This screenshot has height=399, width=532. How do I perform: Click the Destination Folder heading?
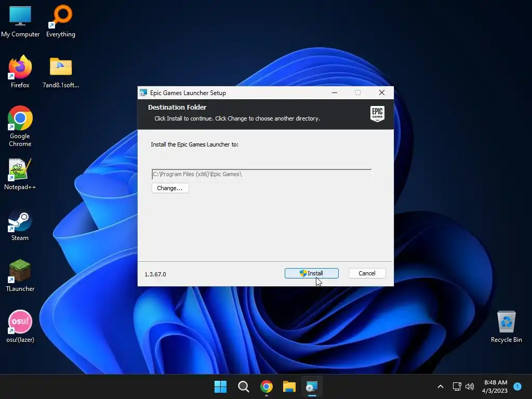177,107
